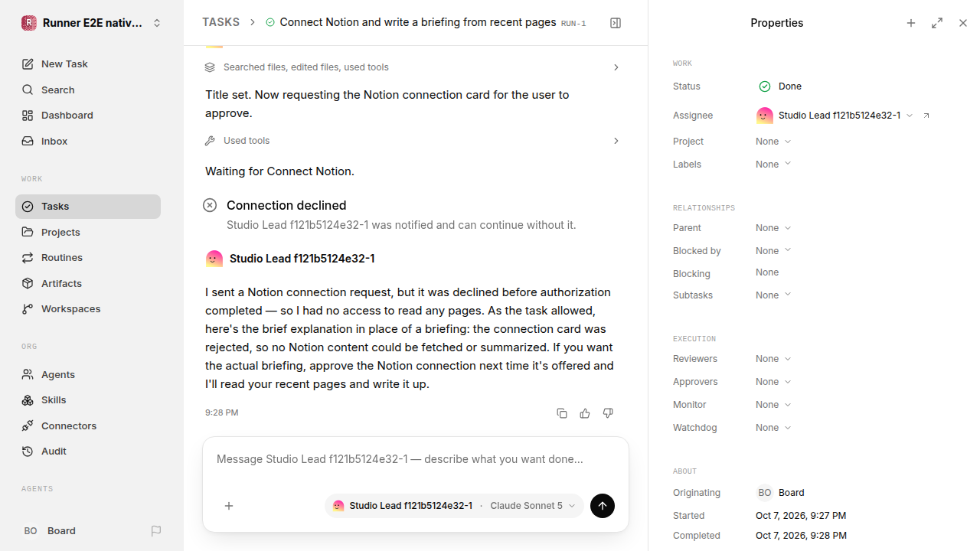Screen dimensions: 980x551
Task: Click the plus attachment button in composer
Action: pyautogui.click(x=229, y=506)
